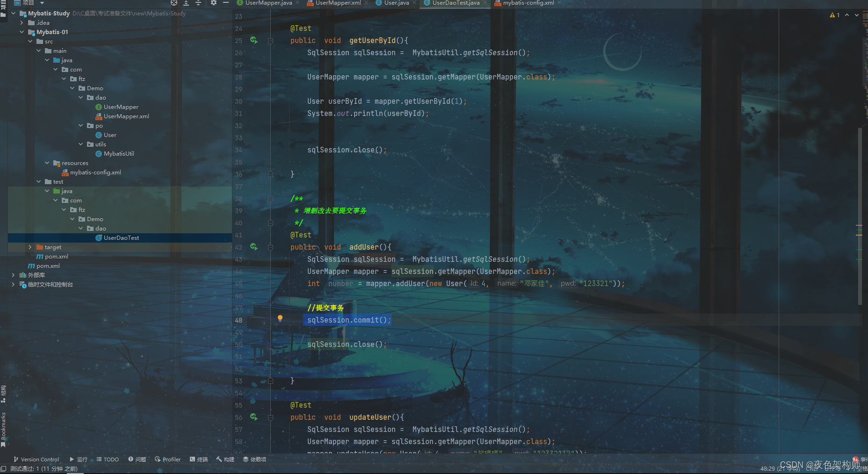The width and height of the screenshot is (868, 474).
Task: Toggle tool window bars via bottom-left square icon
Action: click(4, 468)
